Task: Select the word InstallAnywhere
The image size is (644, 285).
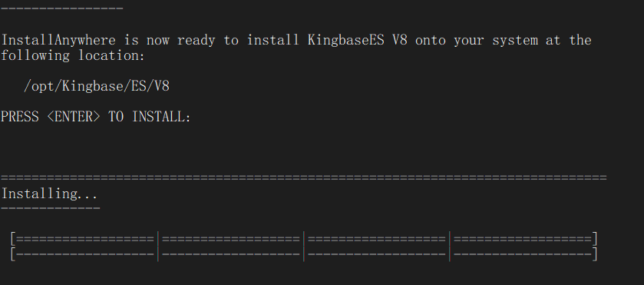Action: point(58,40)
